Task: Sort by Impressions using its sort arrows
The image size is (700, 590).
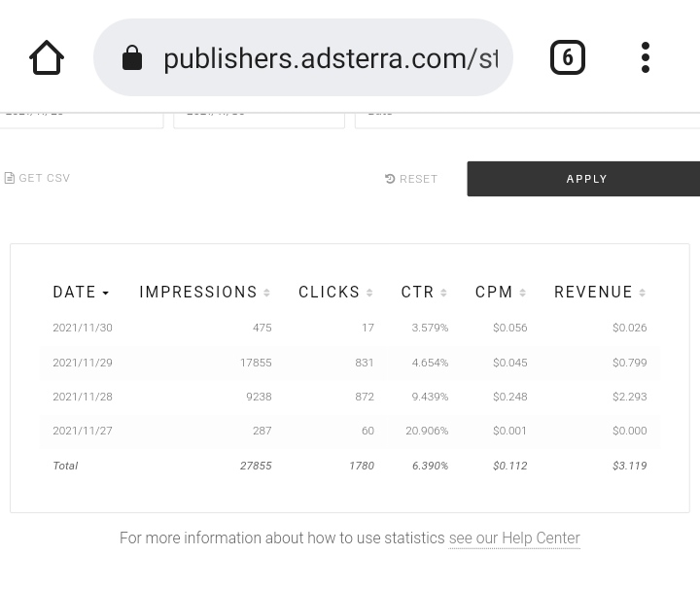Action: [267, 293]
